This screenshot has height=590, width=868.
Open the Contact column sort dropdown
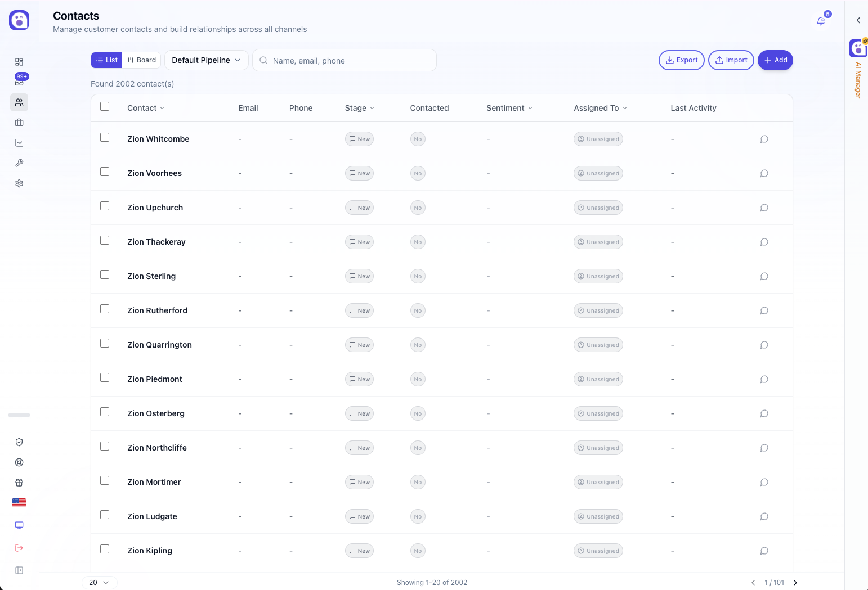(146, 108)
